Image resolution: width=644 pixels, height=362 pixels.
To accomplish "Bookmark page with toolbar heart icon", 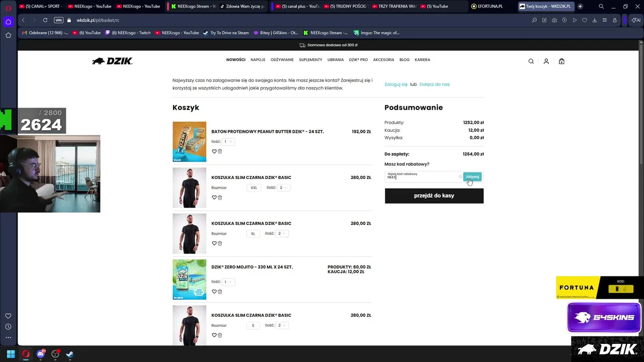I will click(x=585, y=20).
